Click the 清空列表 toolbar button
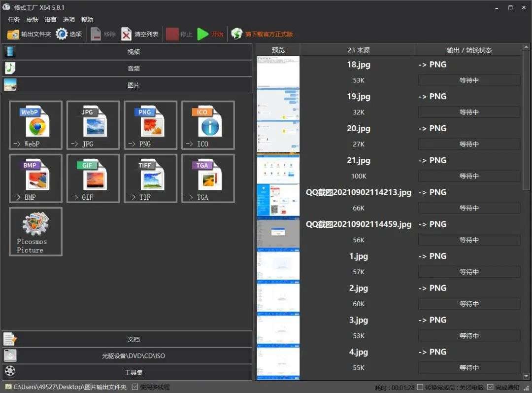This screenshot has height=393, width=532. (140, 34)
